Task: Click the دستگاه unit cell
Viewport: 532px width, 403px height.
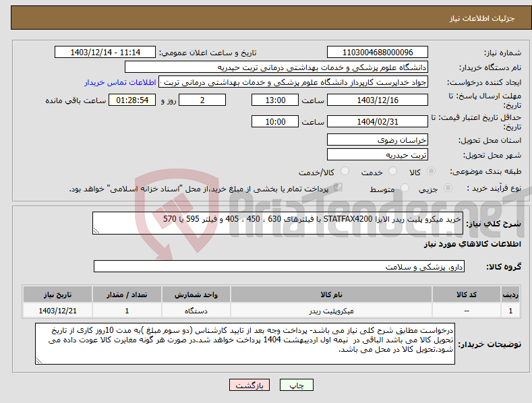Action: (x=196, y=311)
